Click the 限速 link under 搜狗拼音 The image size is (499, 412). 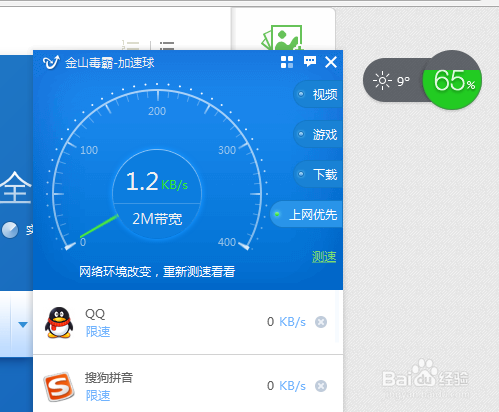tap(98, 396)
